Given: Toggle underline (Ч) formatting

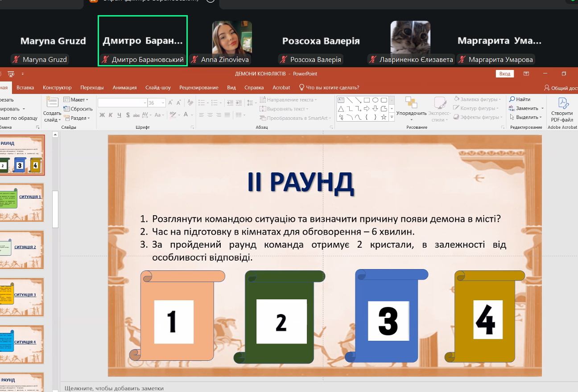Looking at the screenshot, I should point(119,115).
